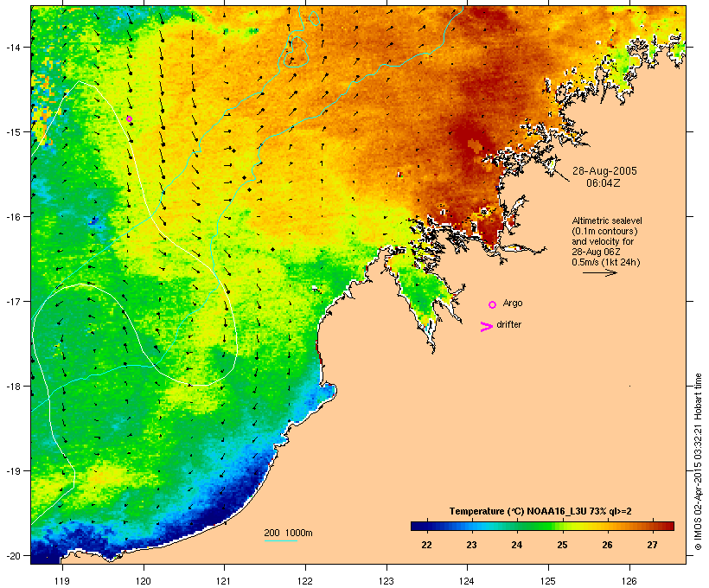Click the longitude label 120
The image size is (709, 588).
pyautogui.click(x=144, y=581)
